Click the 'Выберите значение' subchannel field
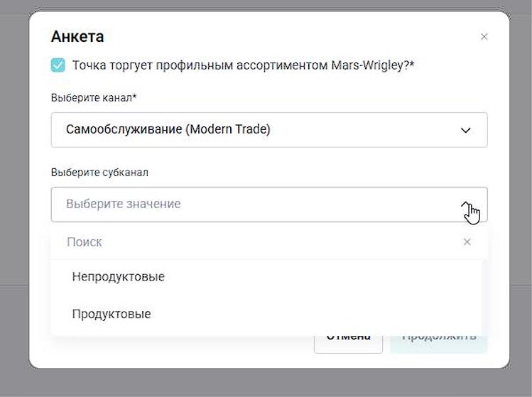Viewport: 532px width, 397px height. pyautogui.click(x=249, y=205)
